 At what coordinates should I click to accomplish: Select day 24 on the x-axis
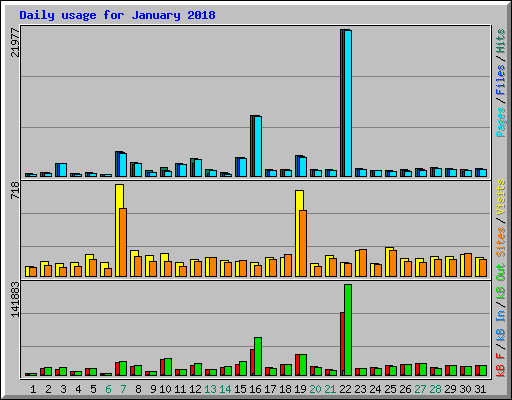pos(375,389)
